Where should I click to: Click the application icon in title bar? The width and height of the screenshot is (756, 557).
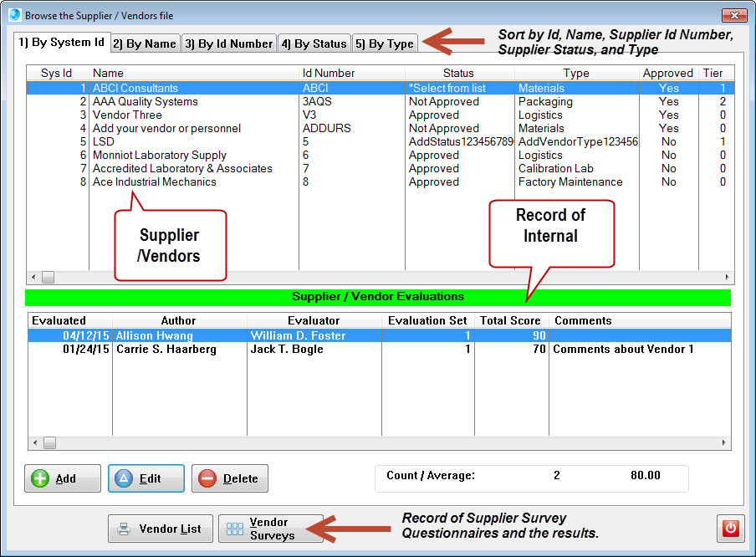13,15
